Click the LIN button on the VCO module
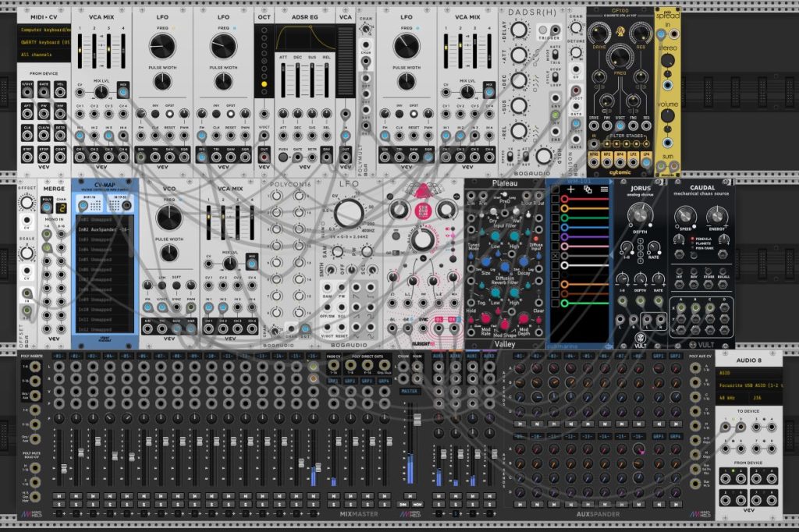The width and height of the screenshot is (799, 532). point(162,286)
